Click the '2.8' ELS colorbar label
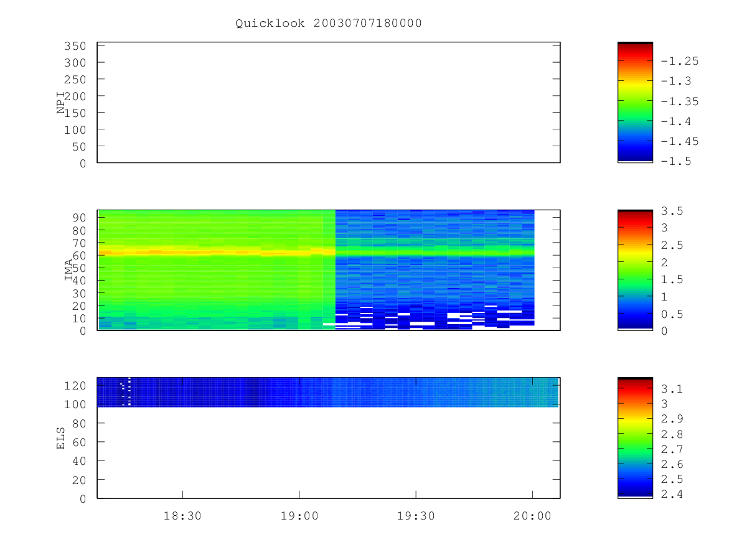Screen dimensions: 747x560 tap(672, 434)
